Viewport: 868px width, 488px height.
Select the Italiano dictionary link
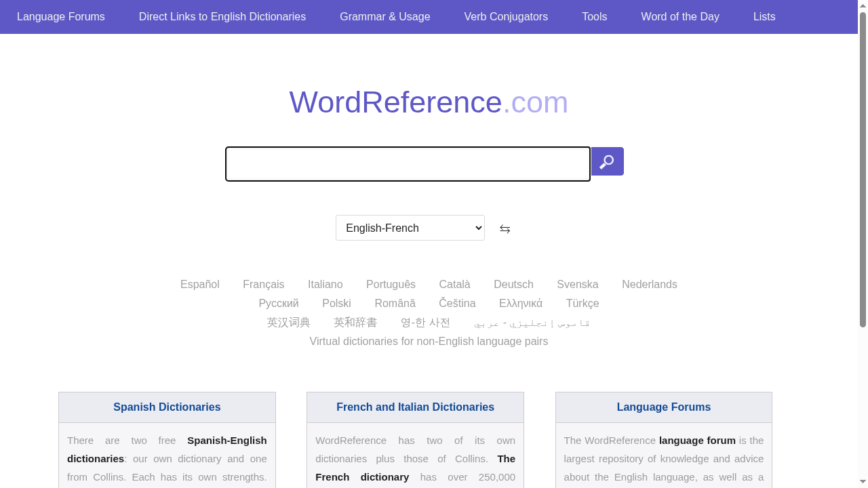pos(325,284)
